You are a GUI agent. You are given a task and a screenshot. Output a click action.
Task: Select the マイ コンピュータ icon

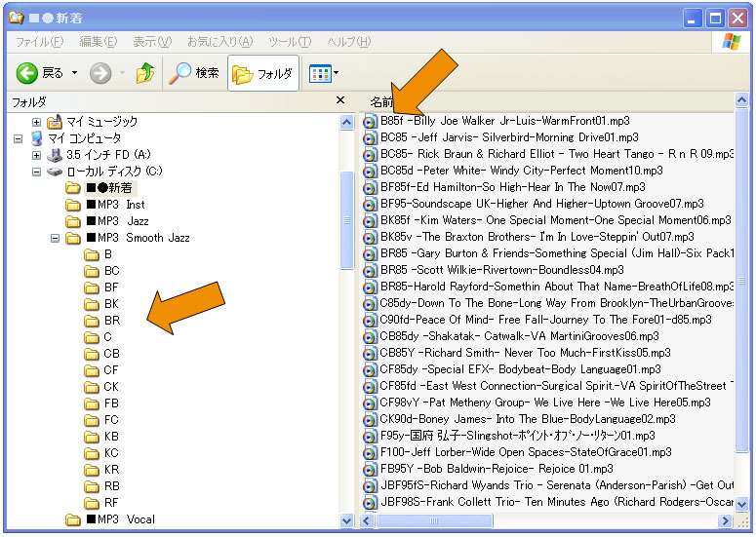(37, 138)
